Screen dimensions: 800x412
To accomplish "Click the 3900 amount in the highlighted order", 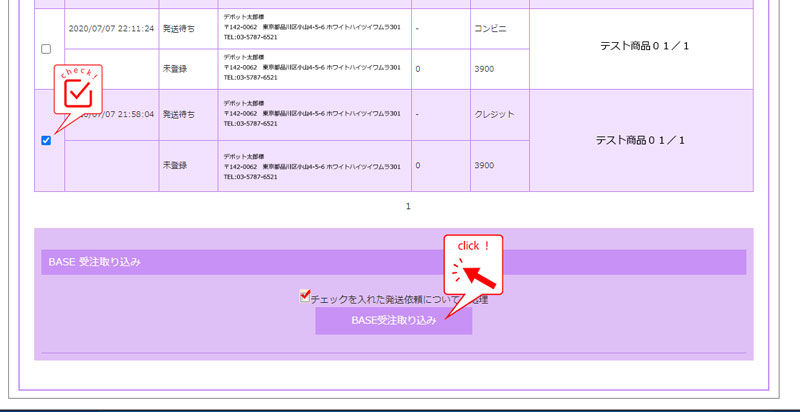I will [484, 165].
